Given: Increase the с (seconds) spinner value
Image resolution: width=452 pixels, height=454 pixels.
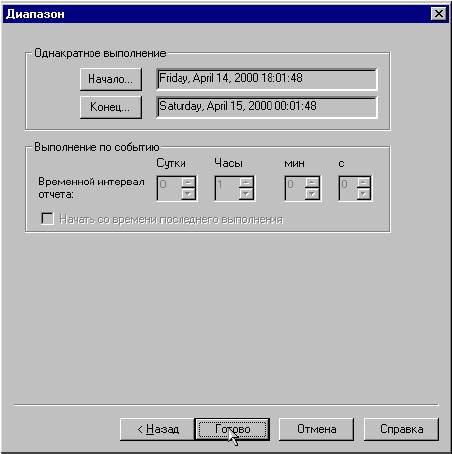Looking at the screenshot, I should (x=363, y=183).
